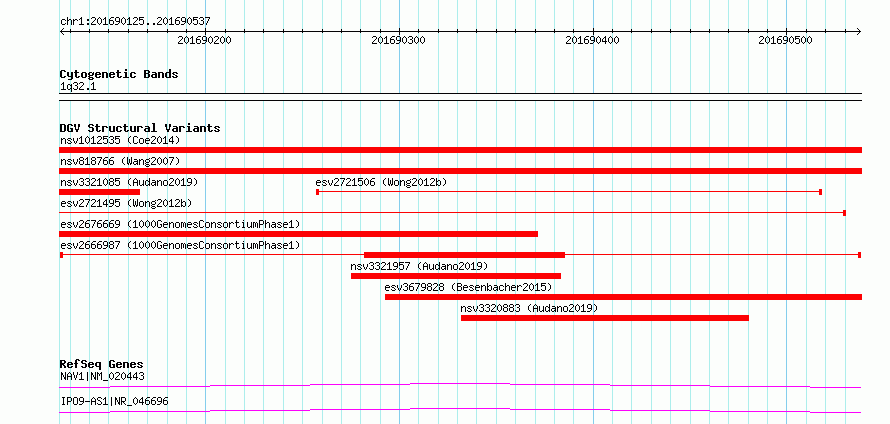Click the left end marker of esv2666987
This screenshot has height=424, width=890.
[61, 255]
